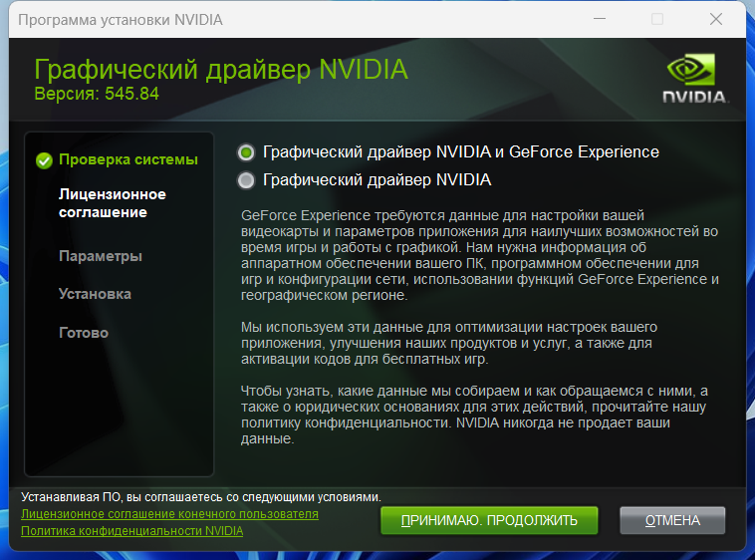
Task: Select Проверка системы step in sidebar
Action: point(128,159)
